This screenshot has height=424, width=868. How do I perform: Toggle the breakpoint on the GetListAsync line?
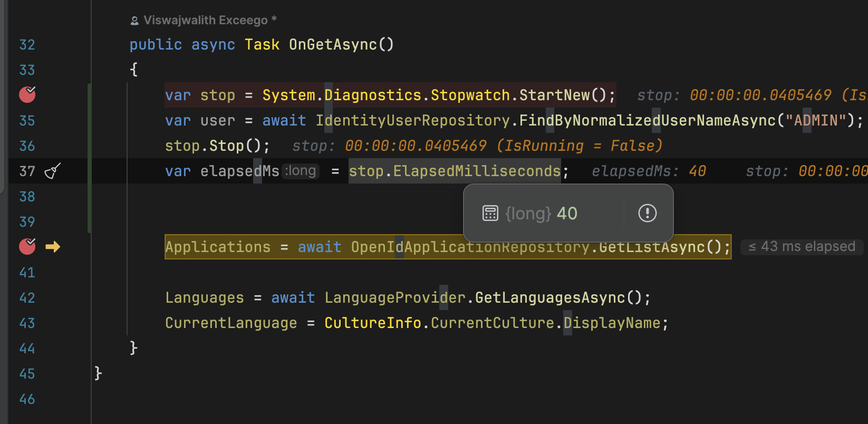coord(27,246)
